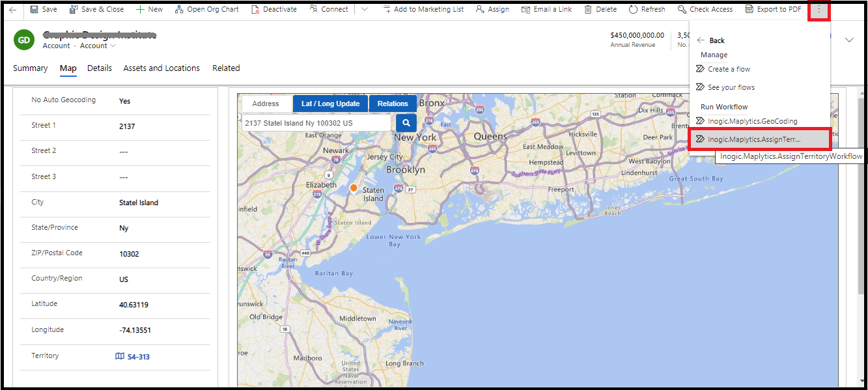868x390 pixels.
Task: Collapse the header chevron on the right
Action: click(849, 40)
